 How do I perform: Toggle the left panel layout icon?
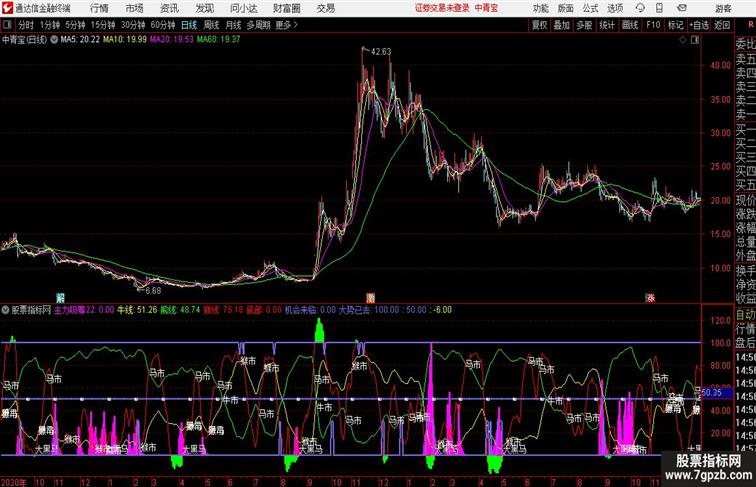[x=7, y=25]
